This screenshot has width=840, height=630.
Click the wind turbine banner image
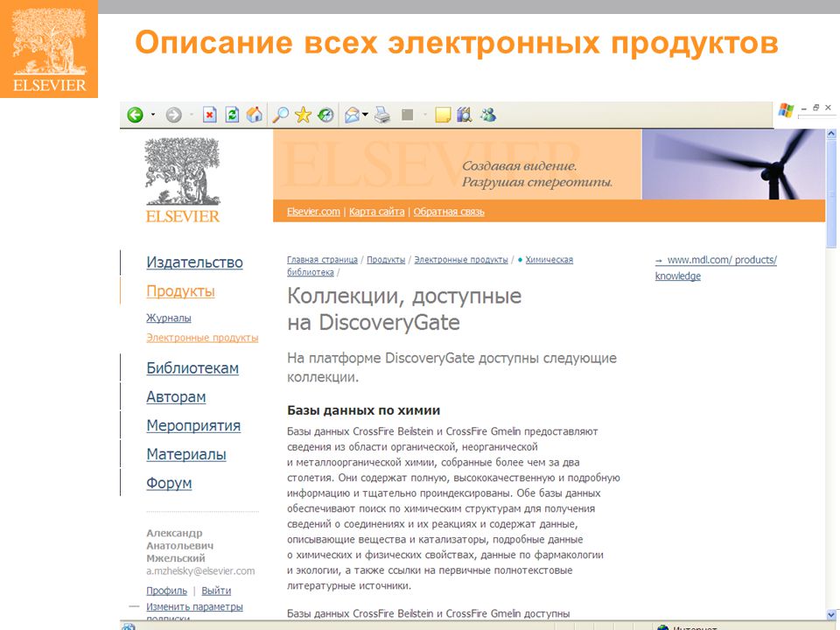(733, 164)
